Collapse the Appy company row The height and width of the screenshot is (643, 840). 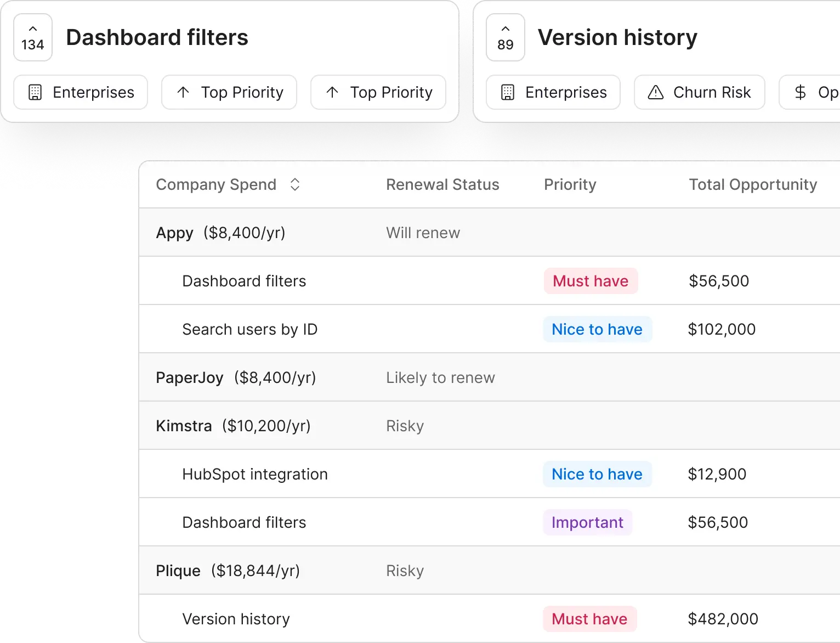(x=174, y=233)
